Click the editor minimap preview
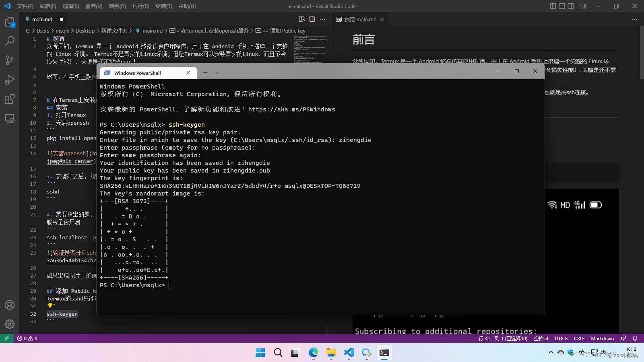This screenshot has width=644, height=362. [x=310, y=49]
